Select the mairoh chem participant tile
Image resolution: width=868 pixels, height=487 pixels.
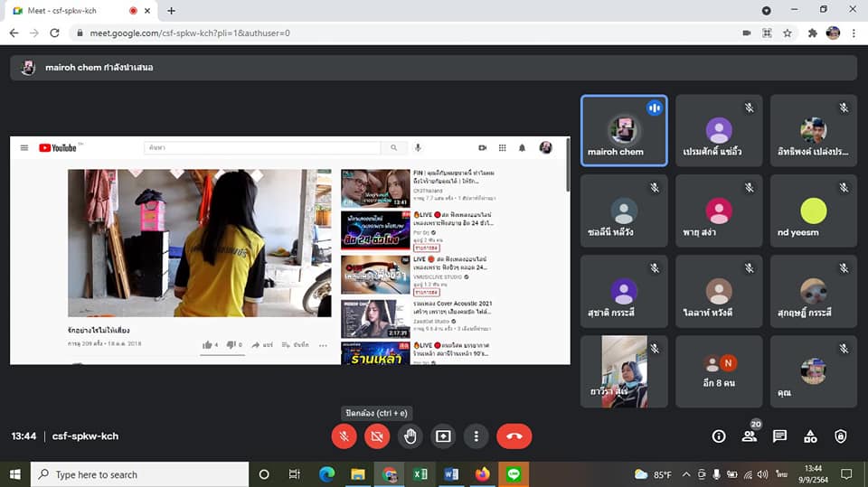(x=624, y=131)
